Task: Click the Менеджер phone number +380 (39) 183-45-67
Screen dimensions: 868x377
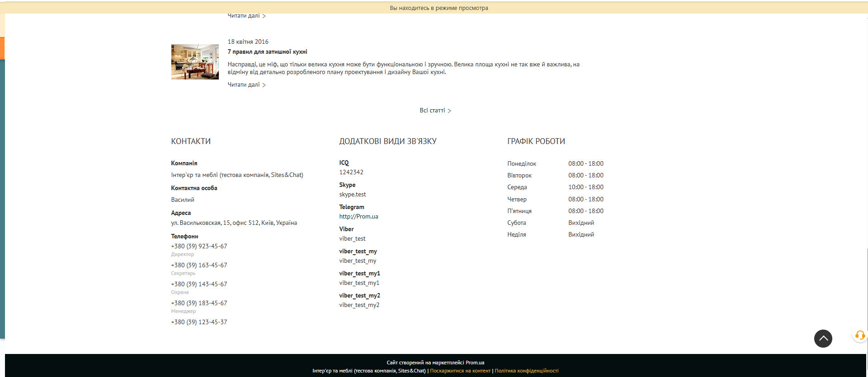Action: (199, 303)
